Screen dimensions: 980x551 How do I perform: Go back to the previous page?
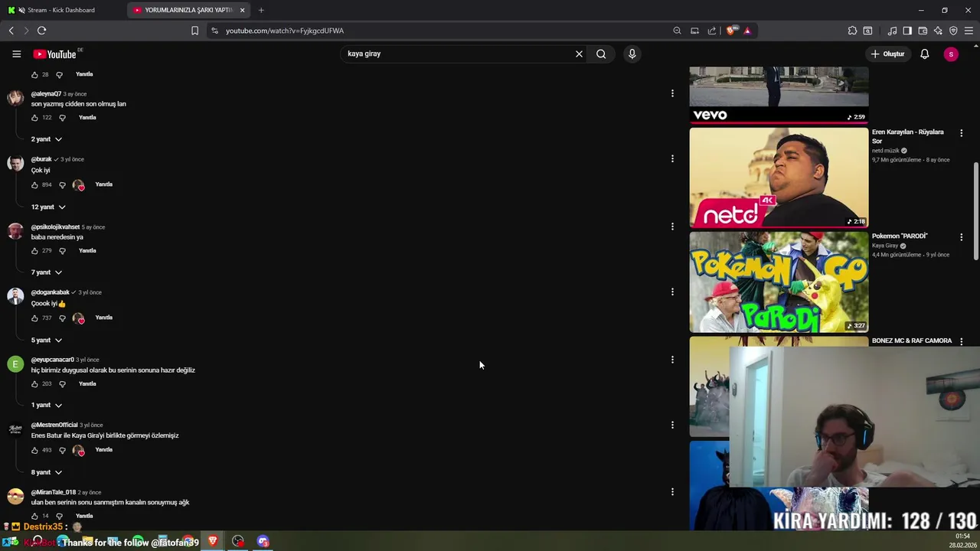11,31
